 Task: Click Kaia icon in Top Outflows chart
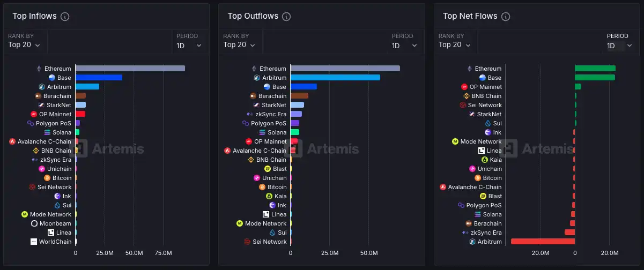coord(270,196)
